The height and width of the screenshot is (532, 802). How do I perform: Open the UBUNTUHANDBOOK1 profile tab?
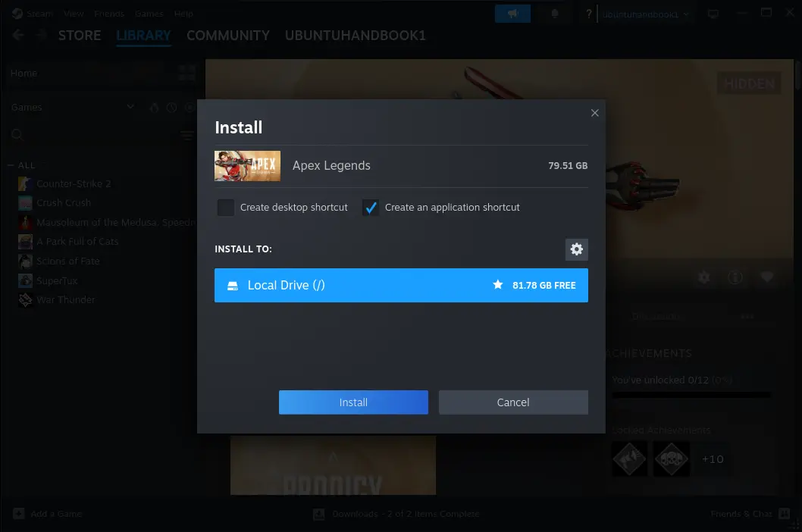coord(355,36)
